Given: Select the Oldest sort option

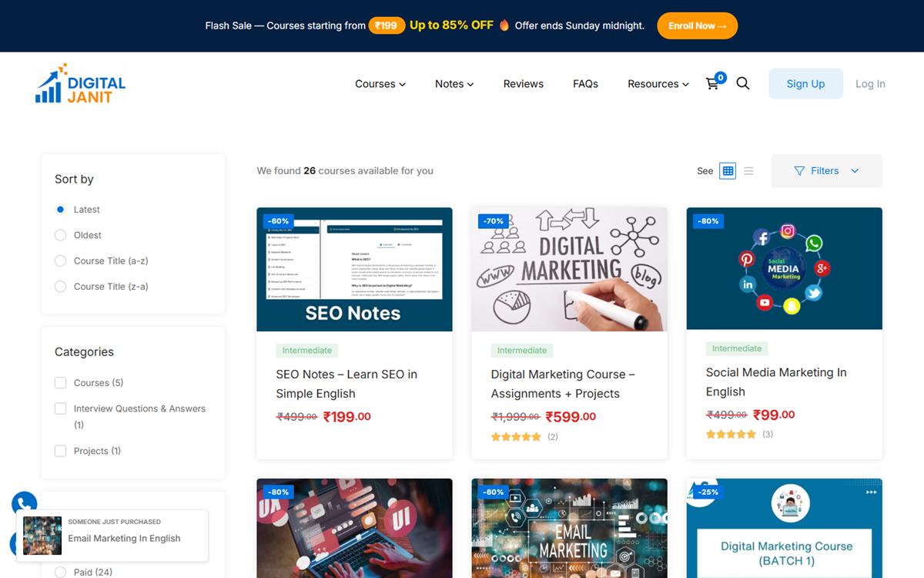Looking at the screenshot, I should pos(61,235).
